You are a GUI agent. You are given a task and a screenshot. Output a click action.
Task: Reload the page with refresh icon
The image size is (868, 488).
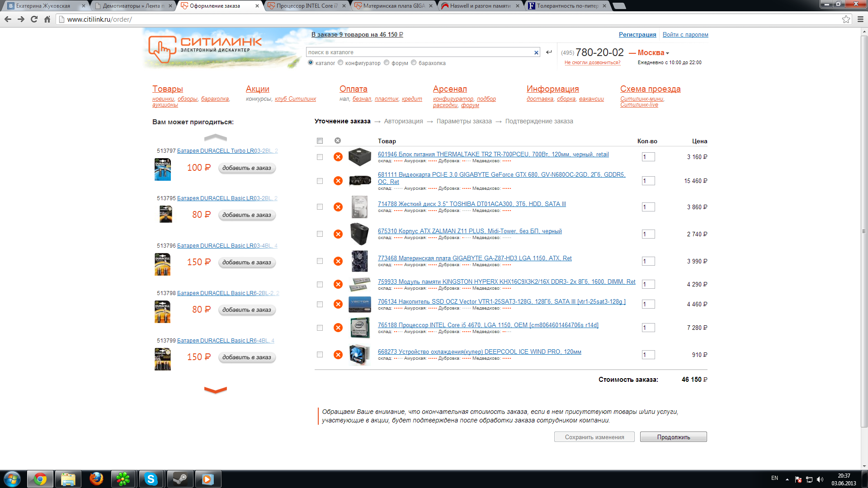click(x=34, y=19)
